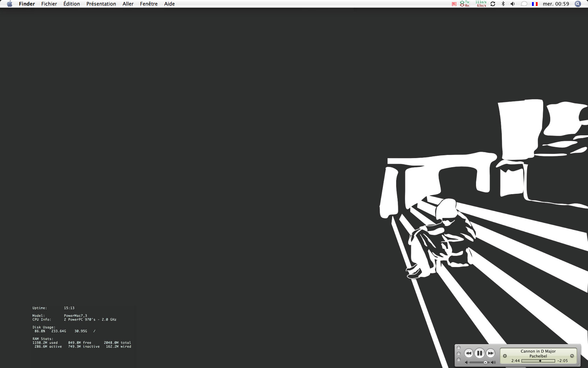Click the CPU text 2 PowerPC 970's
The height and width of the screenshot is (368, 588).
pyautogui.click(x=80, y=320)
